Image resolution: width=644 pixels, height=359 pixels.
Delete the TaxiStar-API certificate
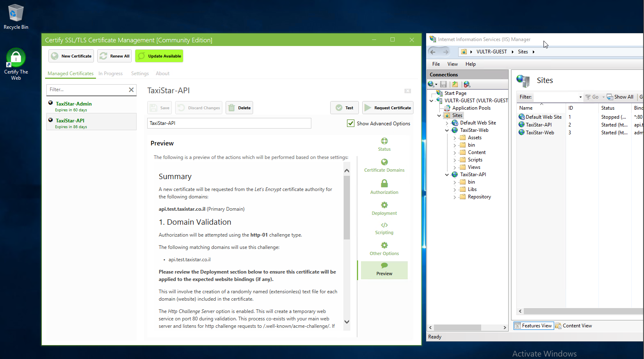(x=239, y=108)
